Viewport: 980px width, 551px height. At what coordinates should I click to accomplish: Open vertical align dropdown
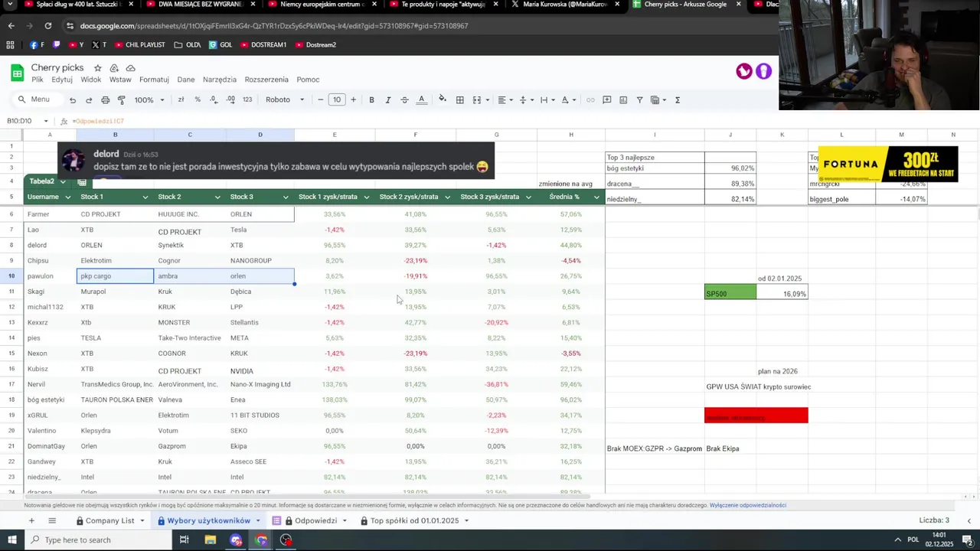526,100
